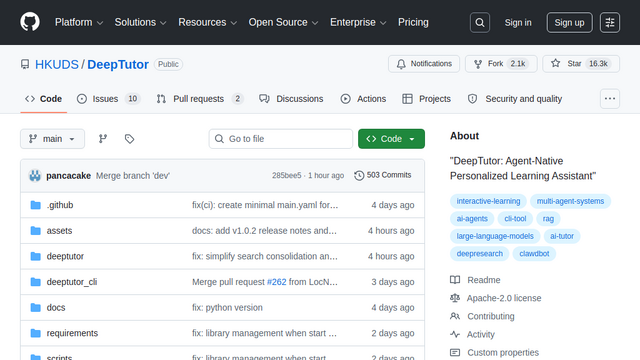
Task: Click the Sign up button
Action: click(569, 22)
